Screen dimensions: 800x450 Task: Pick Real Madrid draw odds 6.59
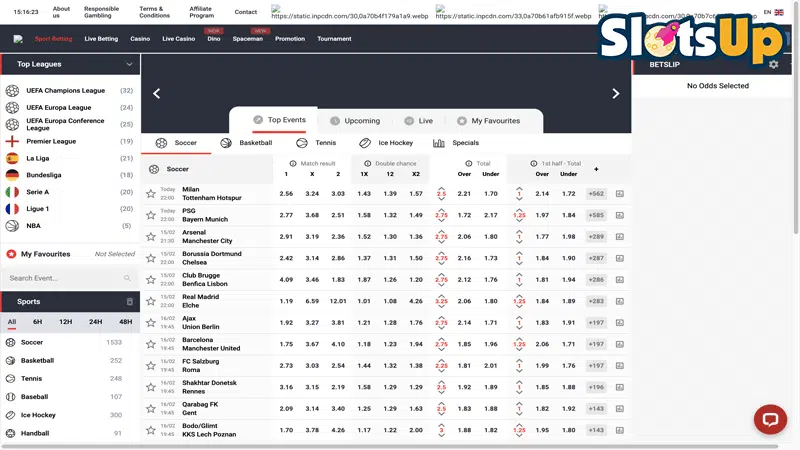(x=312, y=301)
